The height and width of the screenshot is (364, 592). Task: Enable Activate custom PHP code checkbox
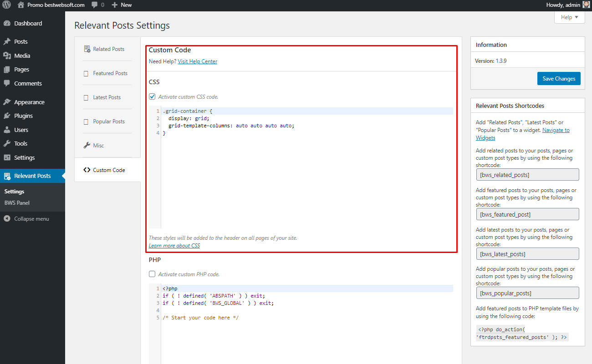(152, 274)
